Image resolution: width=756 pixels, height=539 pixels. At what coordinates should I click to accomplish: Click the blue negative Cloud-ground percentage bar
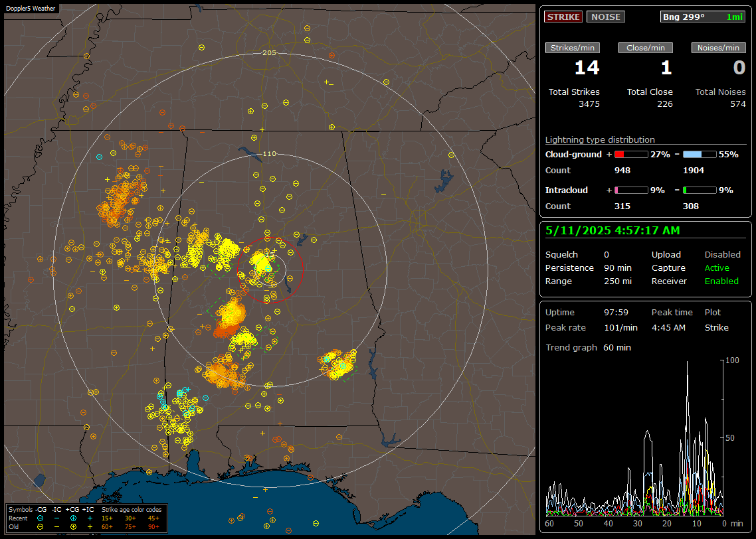click(700, 154)
